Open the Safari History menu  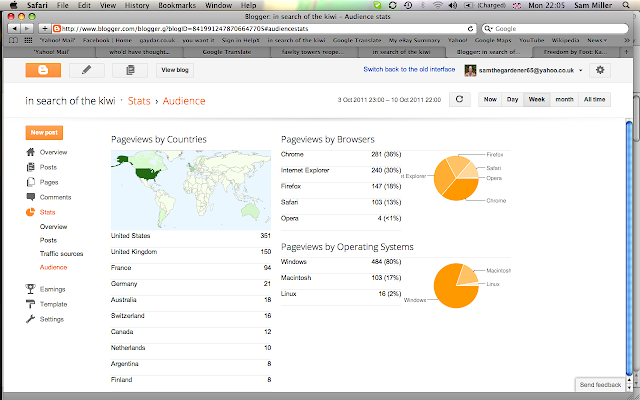[137, 5]
